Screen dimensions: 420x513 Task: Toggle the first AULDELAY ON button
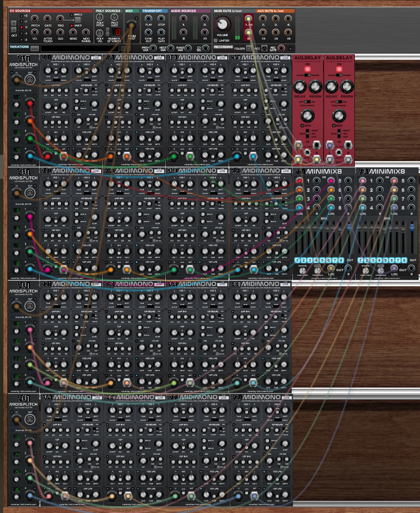tap(307, 69)
